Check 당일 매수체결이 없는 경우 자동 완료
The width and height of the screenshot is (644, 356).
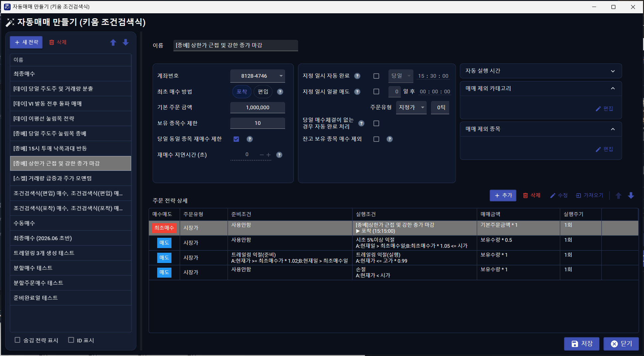pyautogui.click(x=376, y=123)
